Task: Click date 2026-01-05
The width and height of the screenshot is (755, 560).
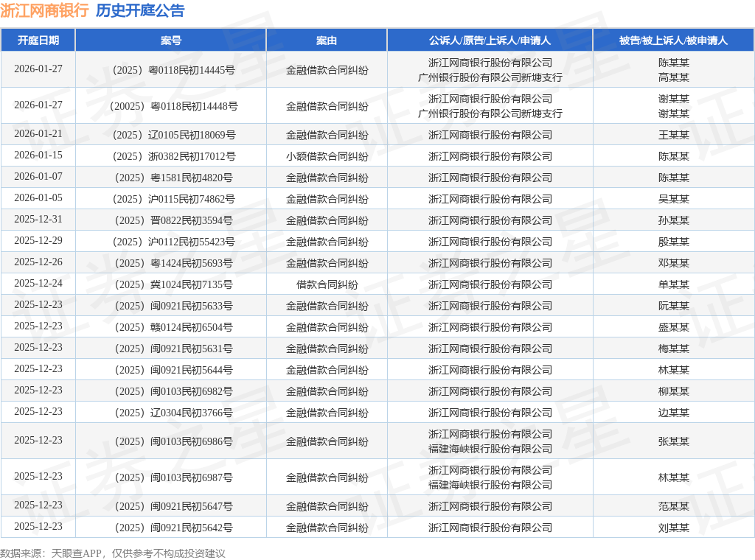Action: coord(38,197)
